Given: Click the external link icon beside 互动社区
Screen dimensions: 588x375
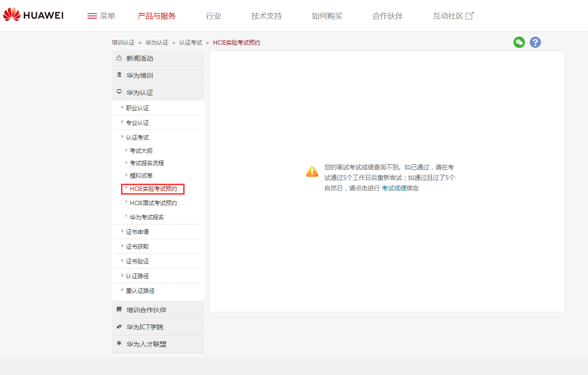Looking at the screenshot, I should click(469, 16).
